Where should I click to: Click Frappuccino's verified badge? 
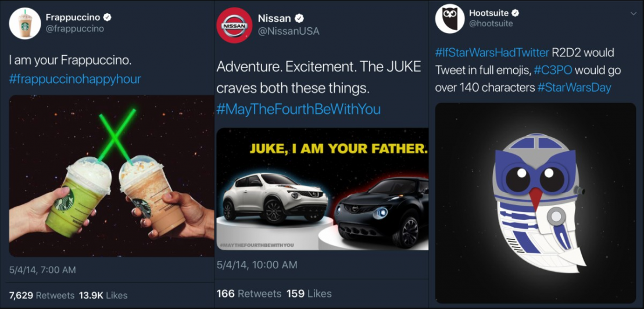coord(108,17)
